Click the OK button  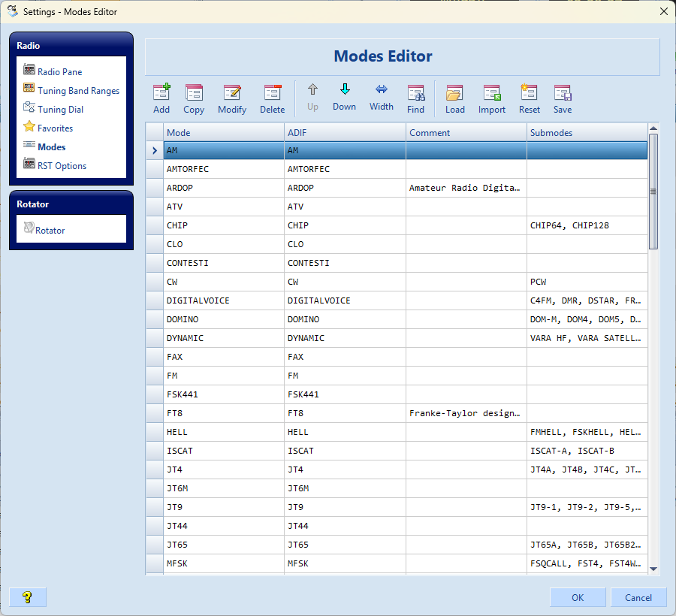[x=578, y=597]
